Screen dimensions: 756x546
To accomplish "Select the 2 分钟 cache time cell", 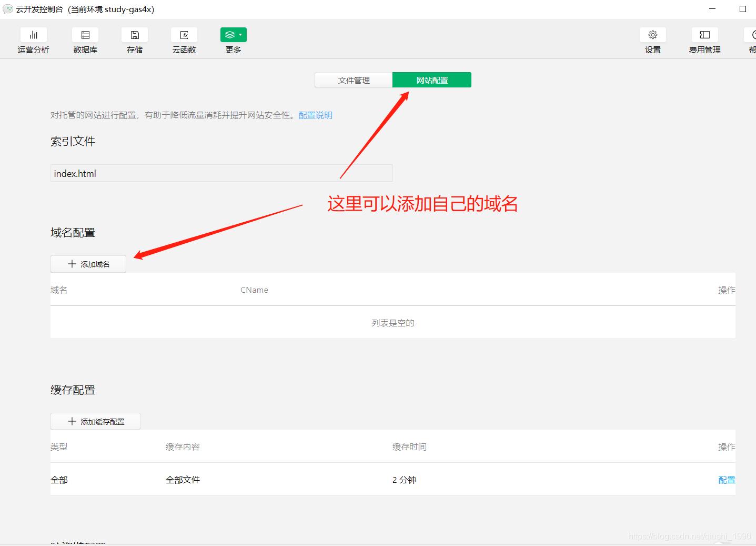I will click(404, 480).
